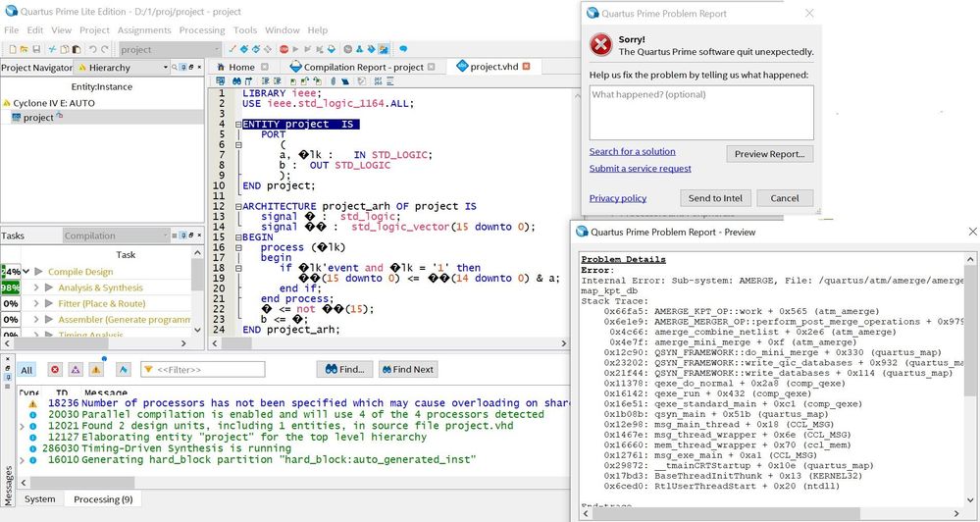
Task: Expand the Analysis & Synthesis task
Action: [x=36, y=287]
